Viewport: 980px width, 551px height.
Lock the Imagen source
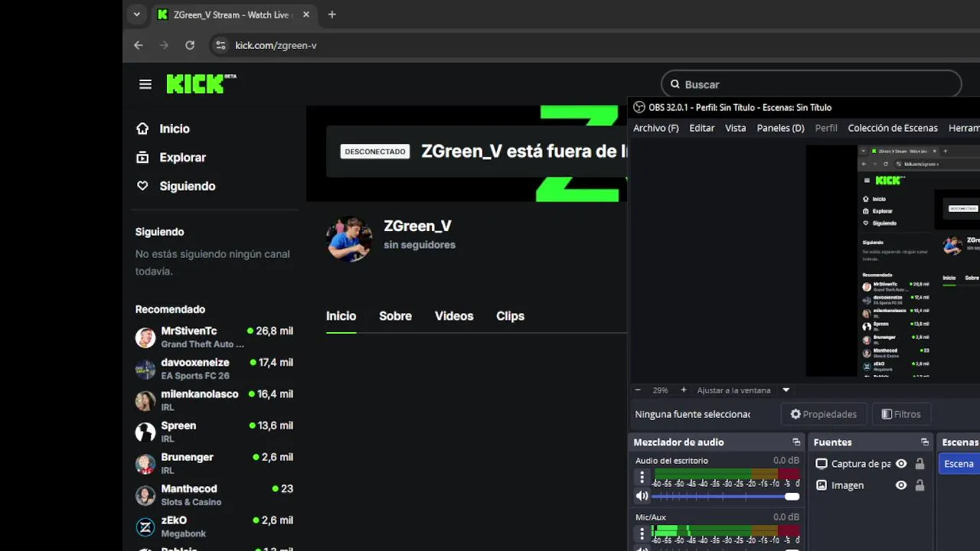tap(920, 485)
